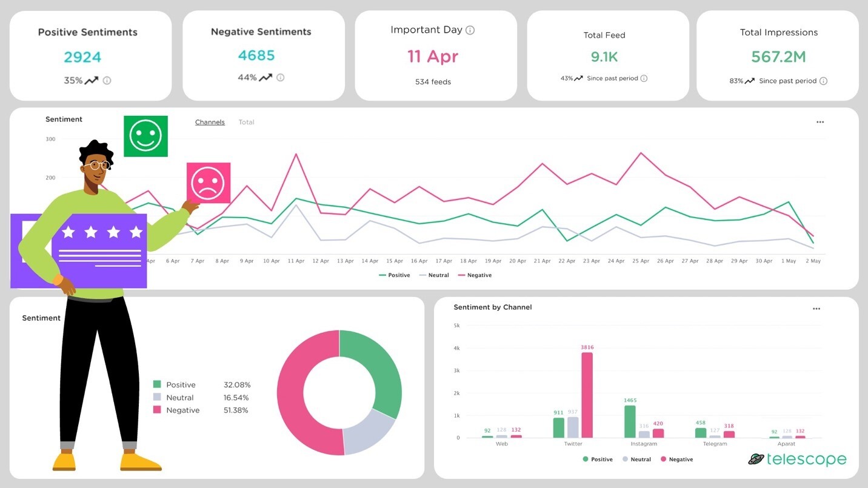This screenshot has width=868, height=488.
Task: Toggle Positive series in line chart legend
Action: coord(395,275)
